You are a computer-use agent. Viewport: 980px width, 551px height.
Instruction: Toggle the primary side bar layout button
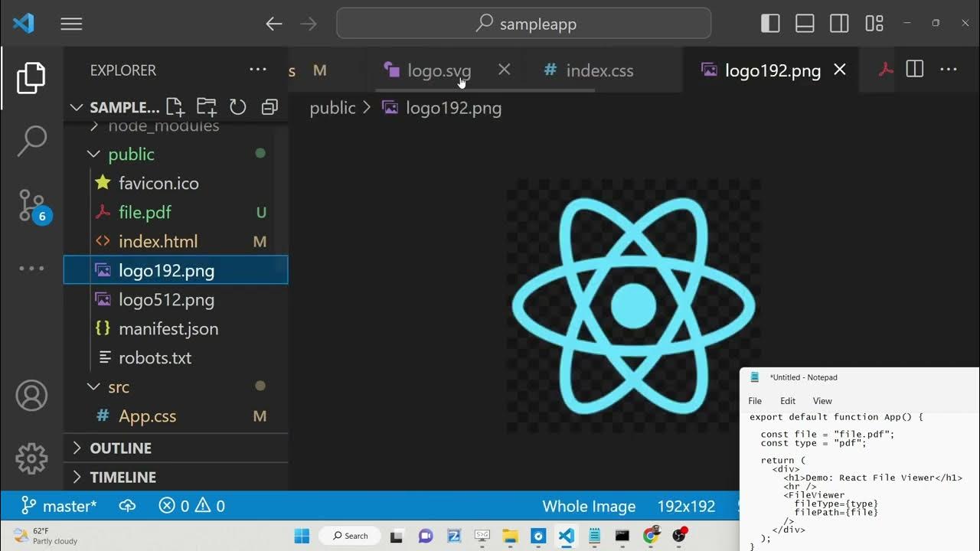[x=770, y=24]
